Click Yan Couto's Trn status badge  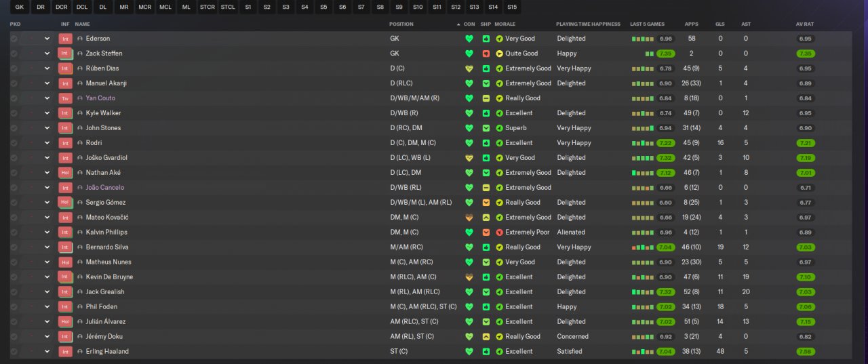pos(66,98)
